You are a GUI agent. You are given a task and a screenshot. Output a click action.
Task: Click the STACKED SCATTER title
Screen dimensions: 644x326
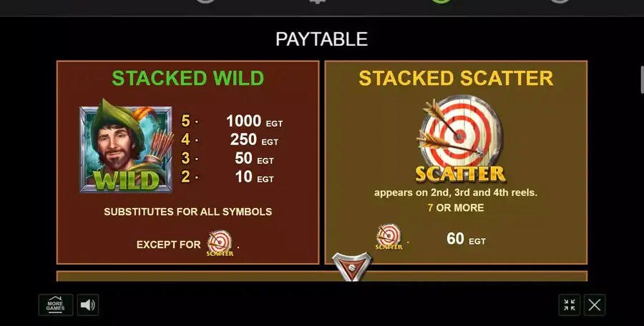click(456, 78)
